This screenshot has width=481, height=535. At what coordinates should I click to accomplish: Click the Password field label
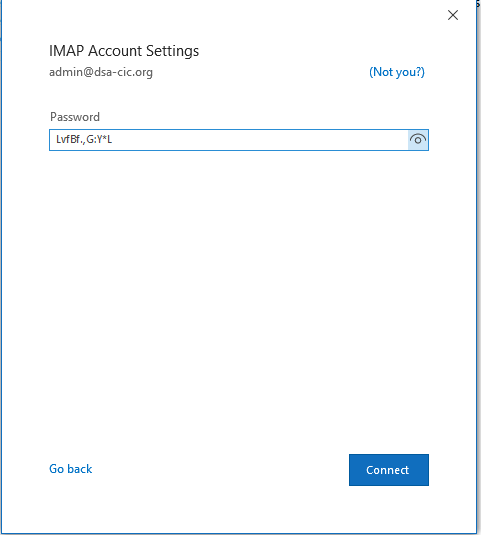75,117
